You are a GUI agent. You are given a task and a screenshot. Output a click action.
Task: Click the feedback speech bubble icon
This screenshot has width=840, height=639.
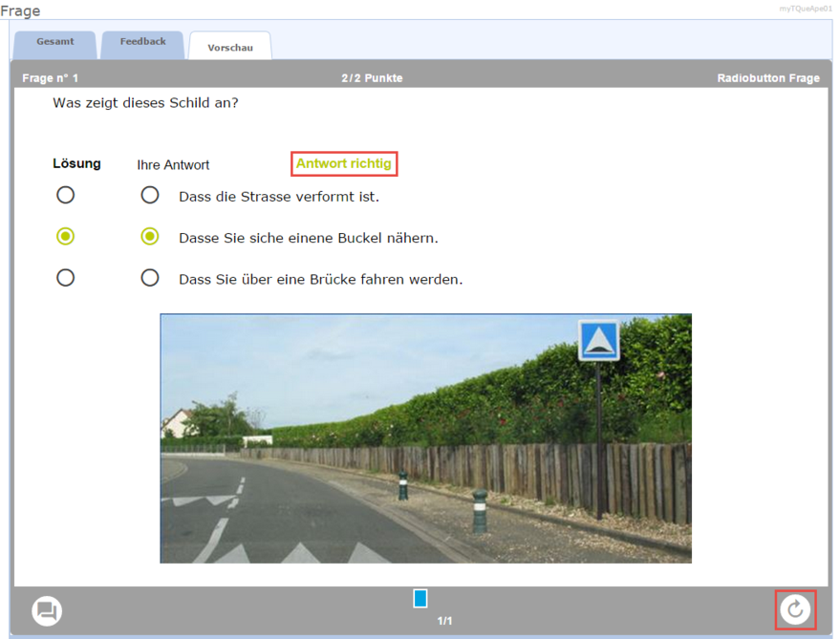point(47,610)
